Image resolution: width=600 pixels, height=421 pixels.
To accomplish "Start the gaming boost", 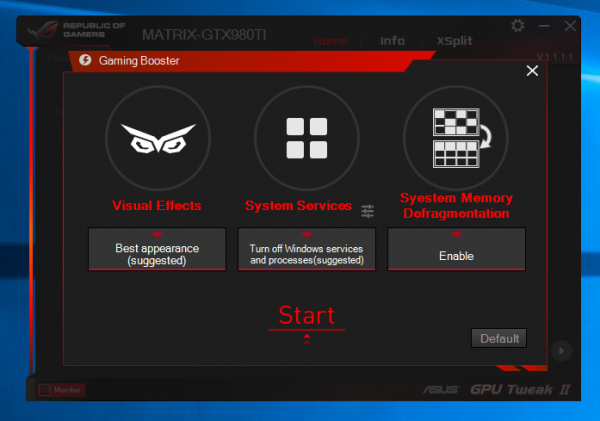I will point(307,316).
